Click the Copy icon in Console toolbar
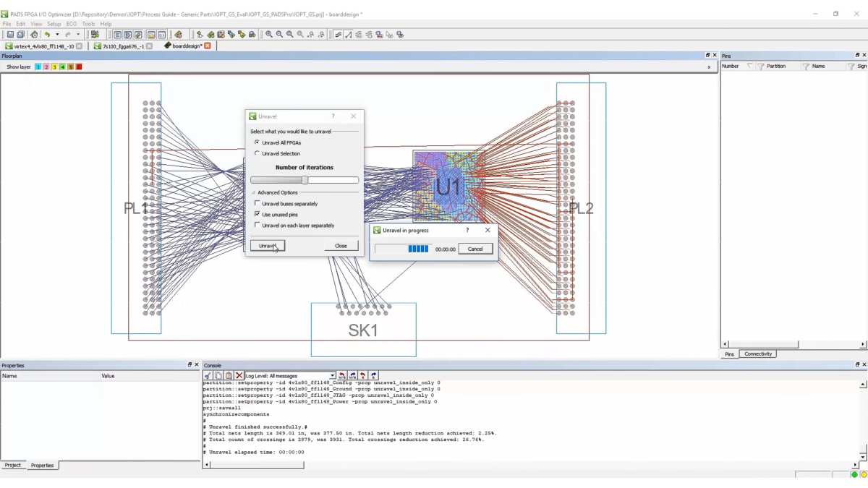Image resolution: width=868 pixels, height=488 pixels. tap(218, 376)
